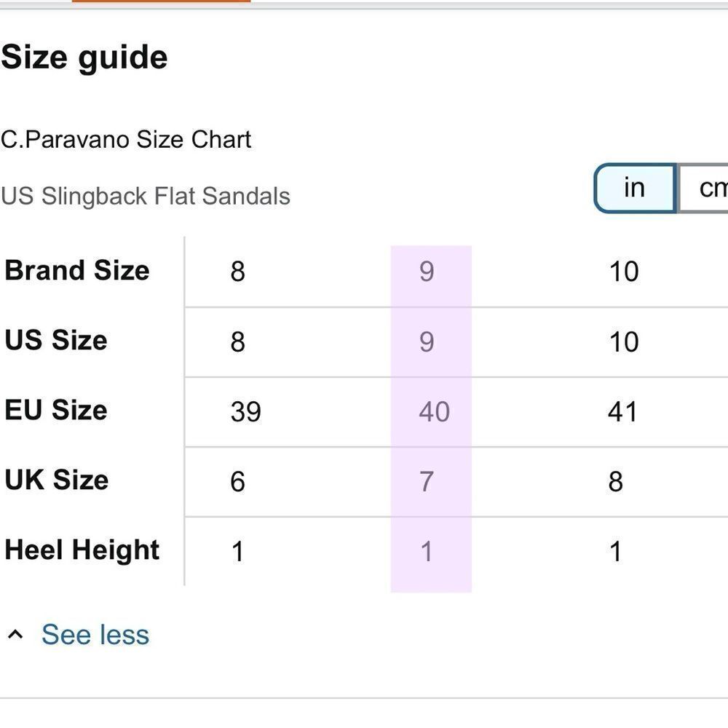This screenshot has width=728, height=728.
Task: Click US Slingback Flat Sandals subtitle
Action: tap(146, 196)
